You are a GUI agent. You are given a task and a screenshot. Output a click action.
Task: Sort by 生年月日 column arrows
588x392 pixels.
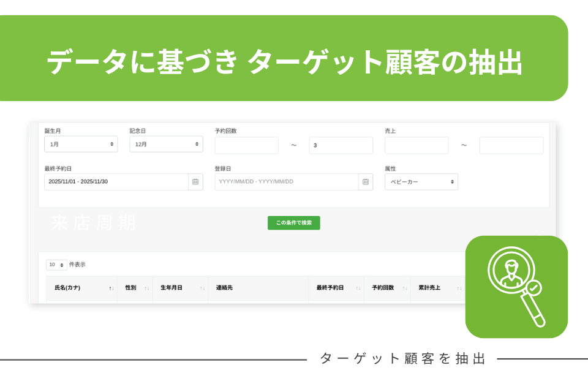click(202, 288)
